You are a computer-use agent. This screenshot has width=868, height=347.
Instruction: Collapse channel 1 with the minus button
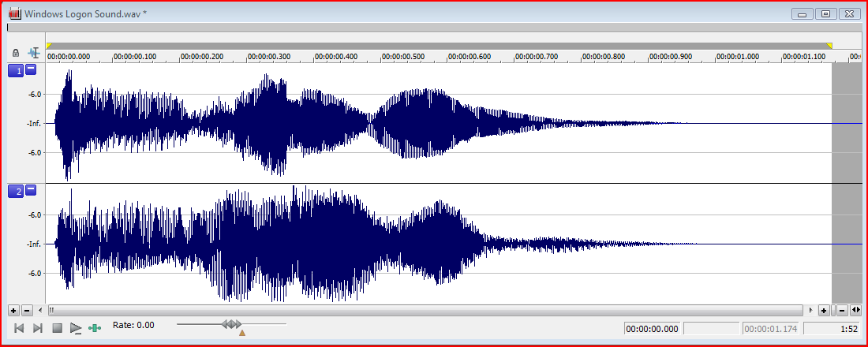click(31, 70)
